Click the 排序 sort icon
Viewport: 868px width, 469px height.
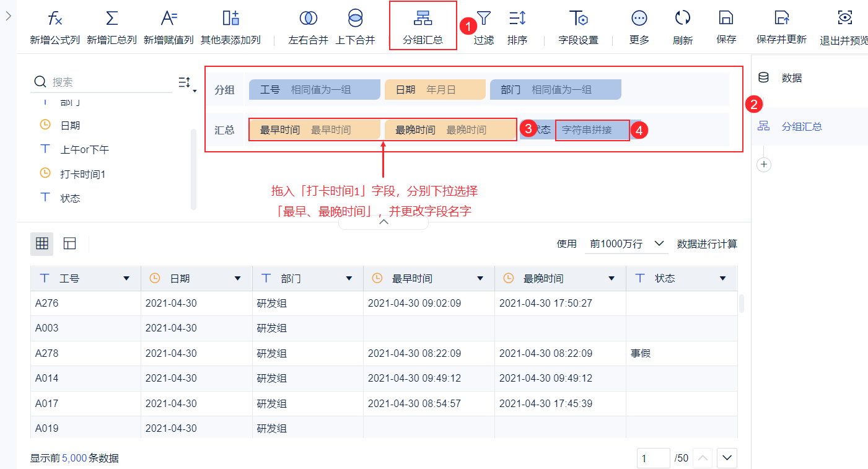517,18
